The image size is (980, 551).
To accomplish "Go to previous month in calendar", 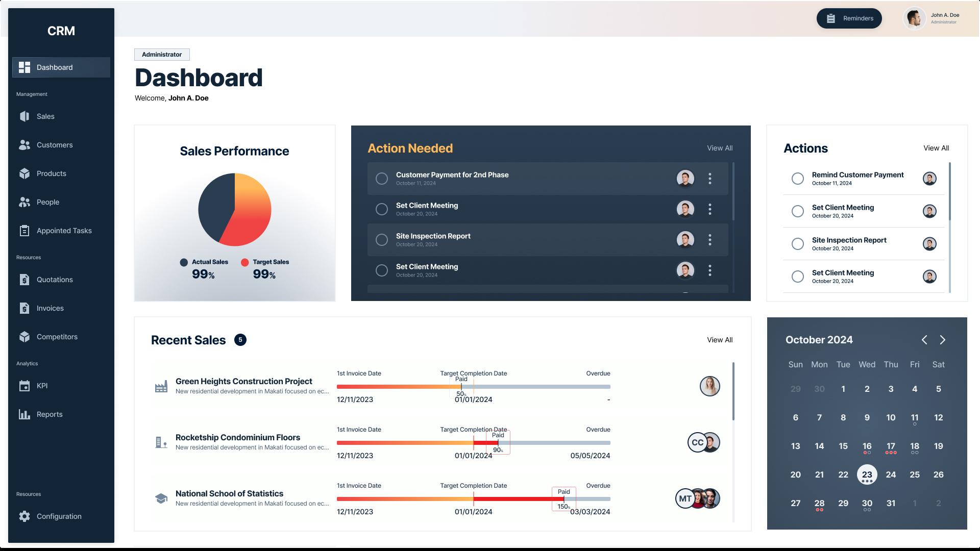I will [x=924, y=340].
